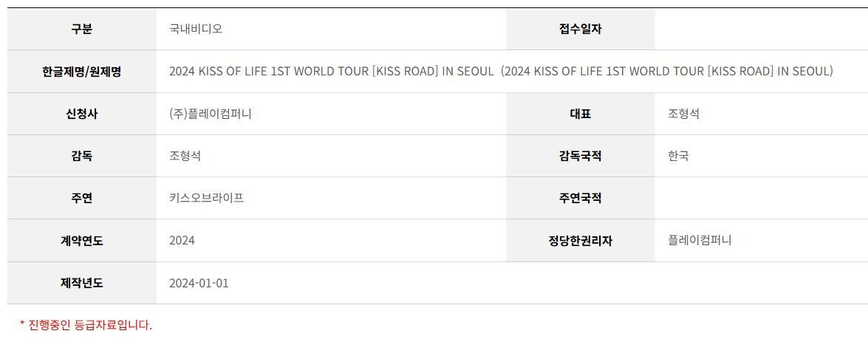
Task: Click the 감독 label cell
Action: (x=81, y=157)
